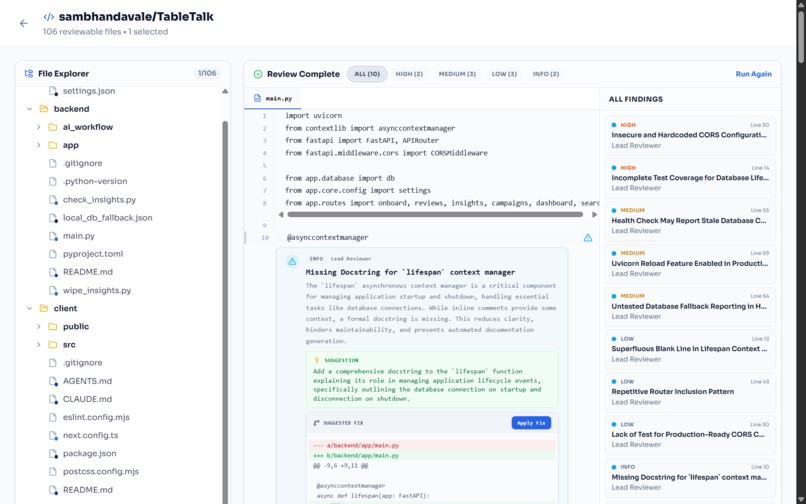
Task: Click the next.config.ts file icon
Action: pos(53,436)
